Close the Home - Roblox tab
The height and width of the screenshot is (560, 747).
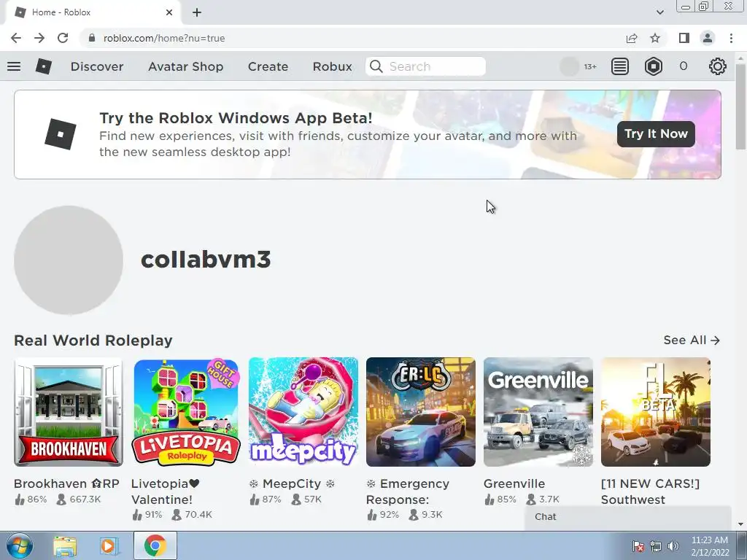169,12
